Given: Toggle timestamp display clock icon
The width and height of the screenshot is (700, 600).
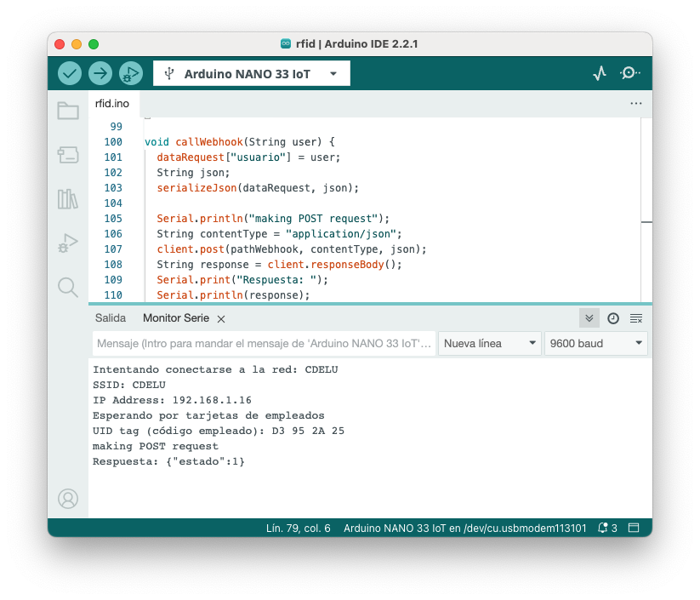Looking at the screenshot, I should click(613, 318).
